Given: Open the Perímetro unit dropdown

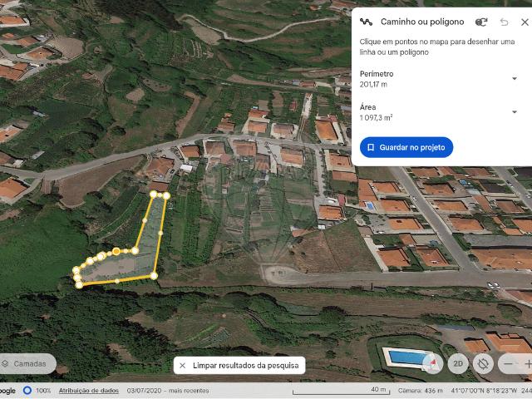Looking at the screenshot, I should tap(515, 78).
